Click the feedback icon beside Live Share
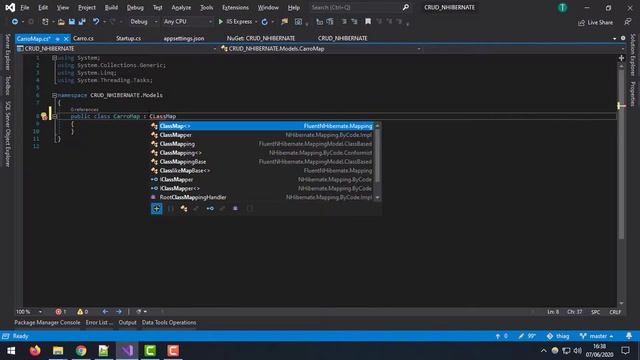Screen dimensions: 640x360 point(628,22)
